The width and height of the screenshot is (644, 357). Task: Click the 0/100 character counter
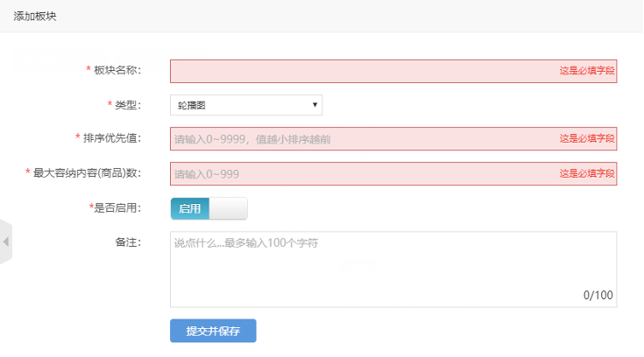click(598, 295)
